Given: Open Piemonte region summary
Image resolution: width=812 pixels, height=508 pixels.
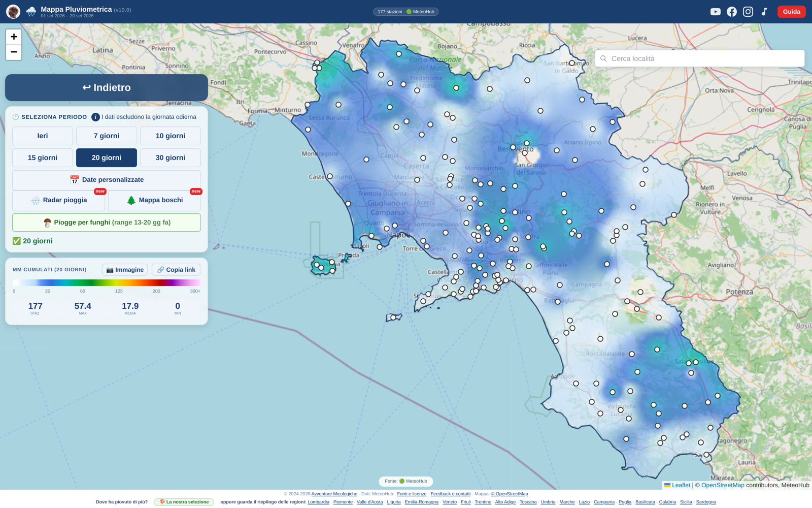Looking at the screenshot, I should pos(343,502).
